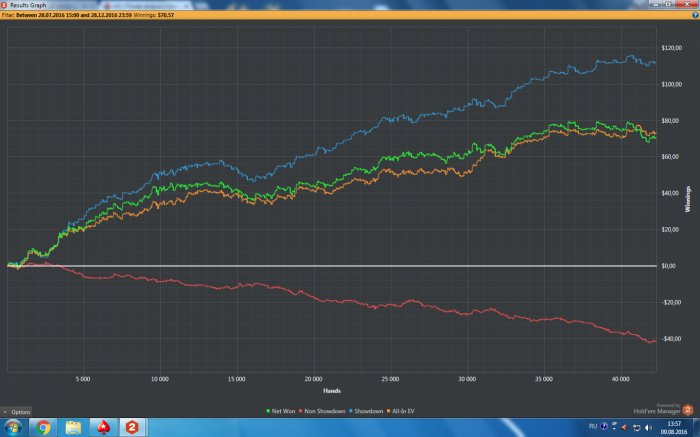
Task: Toggle the Non Showdown legend entry
Action: pos(322,411)
